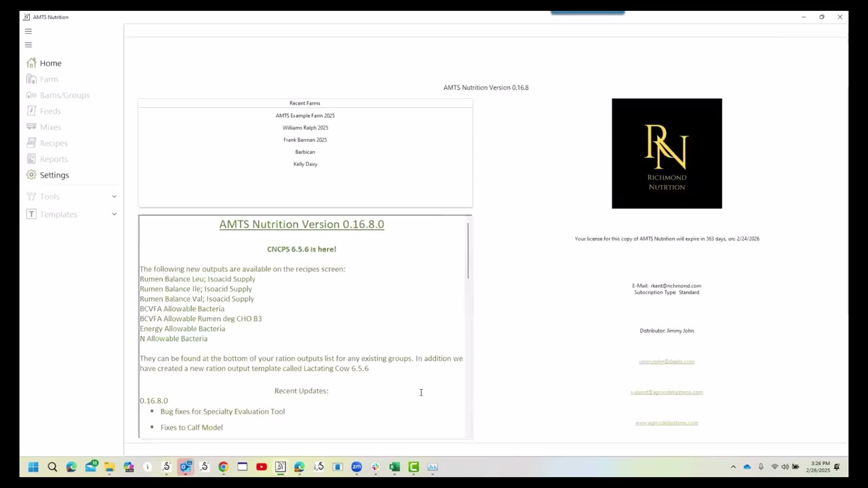This screenshot has height=488, width=868.
Task: Open the notifications bell icon
Action: tap(837, 467)
